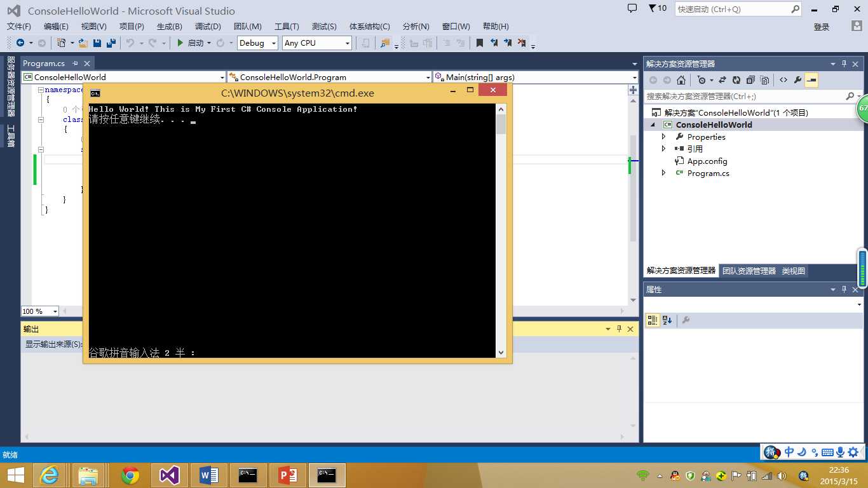
Task: Toggle a bookmark with the bookmark icon
Action: pyautogui.click(x=480, y=43)
